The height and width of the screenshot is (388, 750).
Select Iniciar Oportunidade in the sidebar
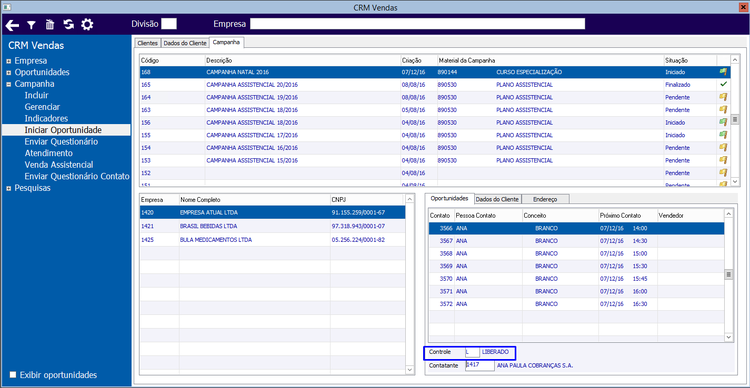(66, 130)
